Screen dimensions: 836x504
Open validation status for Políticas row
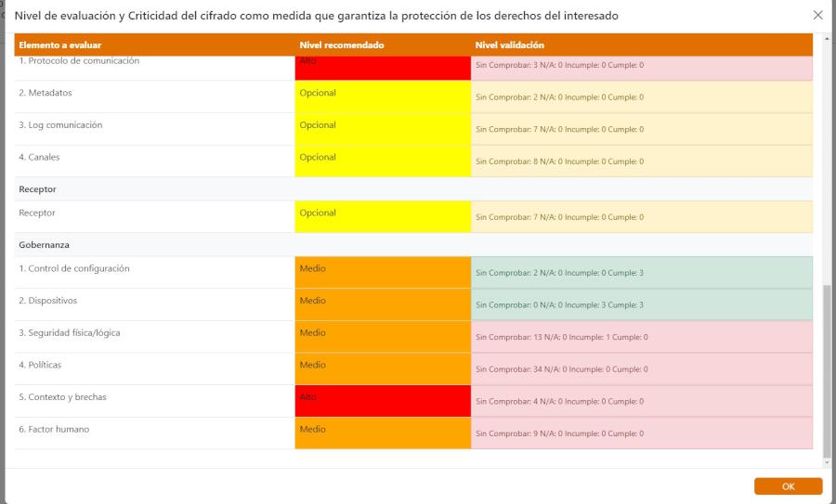[x=642, y=369]
